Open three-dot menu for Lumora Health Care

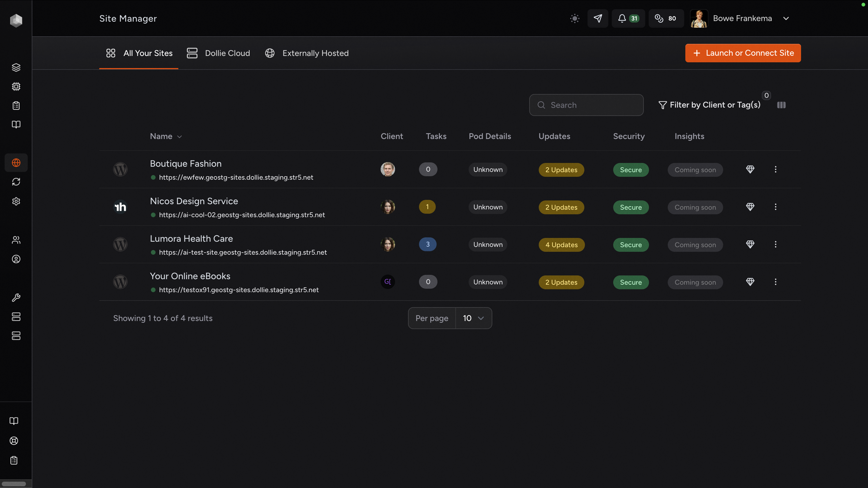point(775,244)
